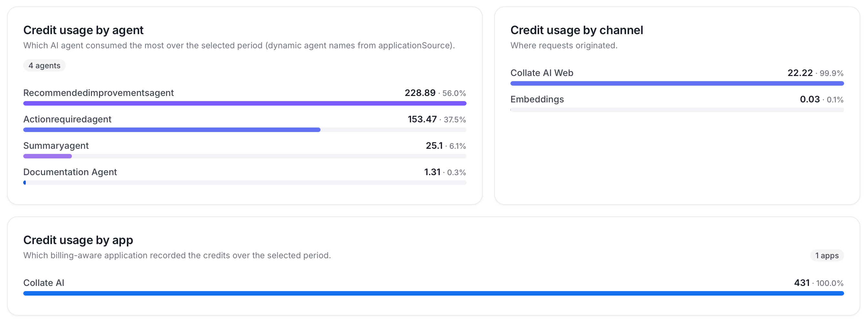The height and width of the screenshot is (322, 868).
Task: Click the "1 apps" badge
Action: tap(827, 256)
